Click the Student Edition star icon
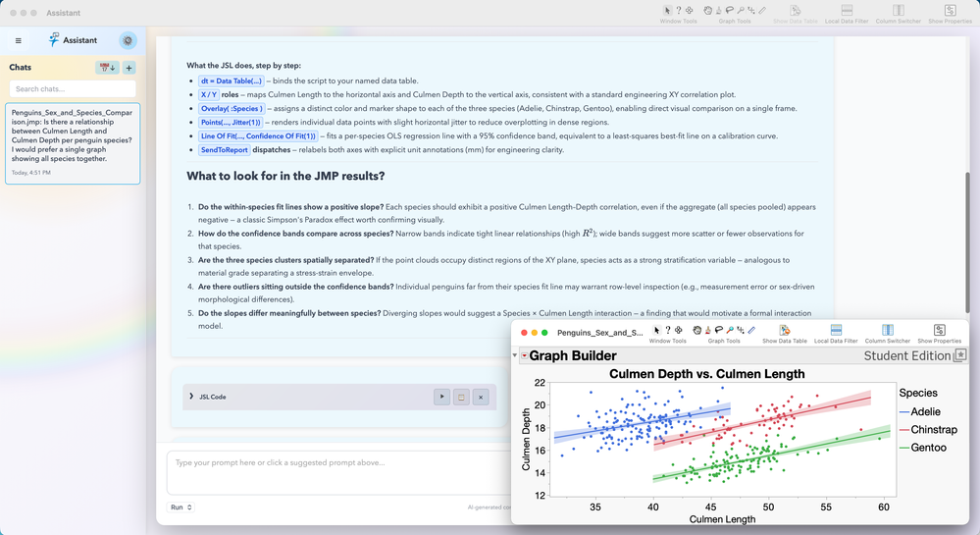The width and height of the screenshot is (980, 535). (x=960, y=355)
